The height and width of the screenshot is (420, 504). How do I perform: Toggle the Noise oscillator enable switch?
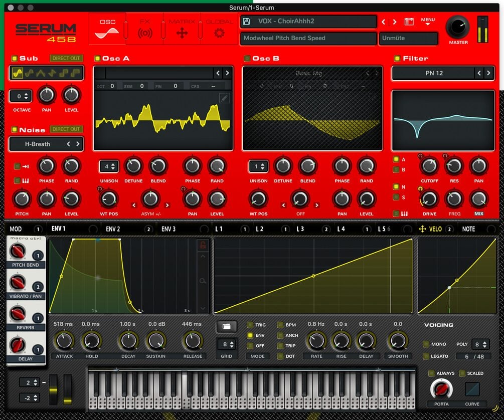point(14,129)
